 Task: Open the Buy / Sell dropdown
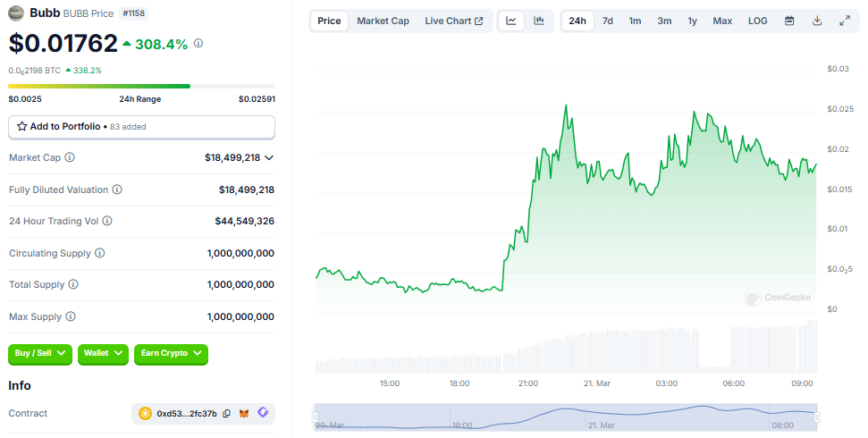[40, 353]
